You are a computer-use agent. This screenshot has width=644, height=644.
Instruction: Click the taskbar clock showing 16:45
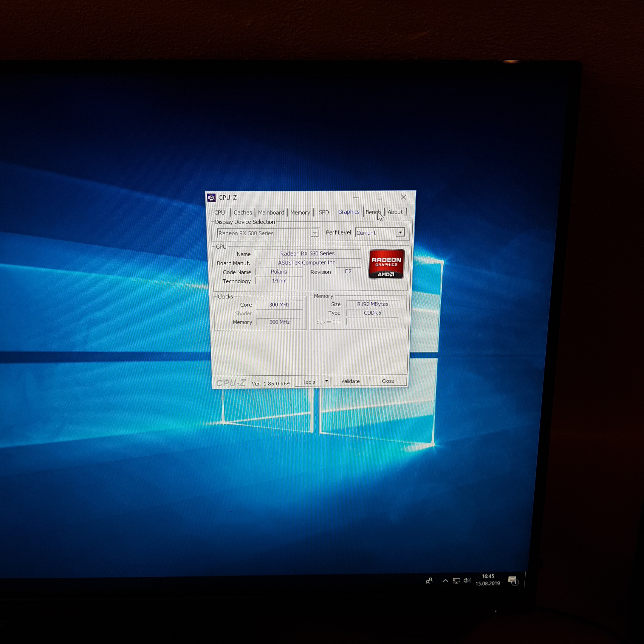[x=488, y=580]
